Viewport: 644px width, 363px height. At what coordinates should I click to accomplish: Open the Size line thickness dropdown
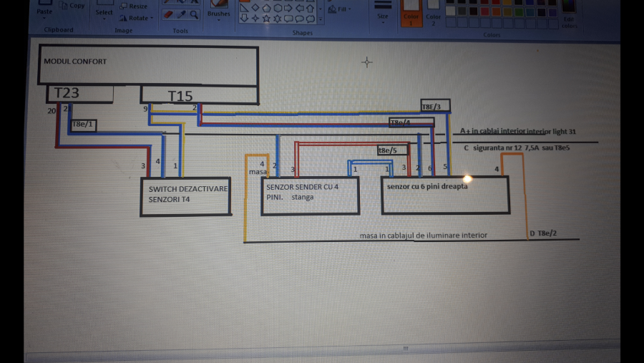click(x=383, y=15)
